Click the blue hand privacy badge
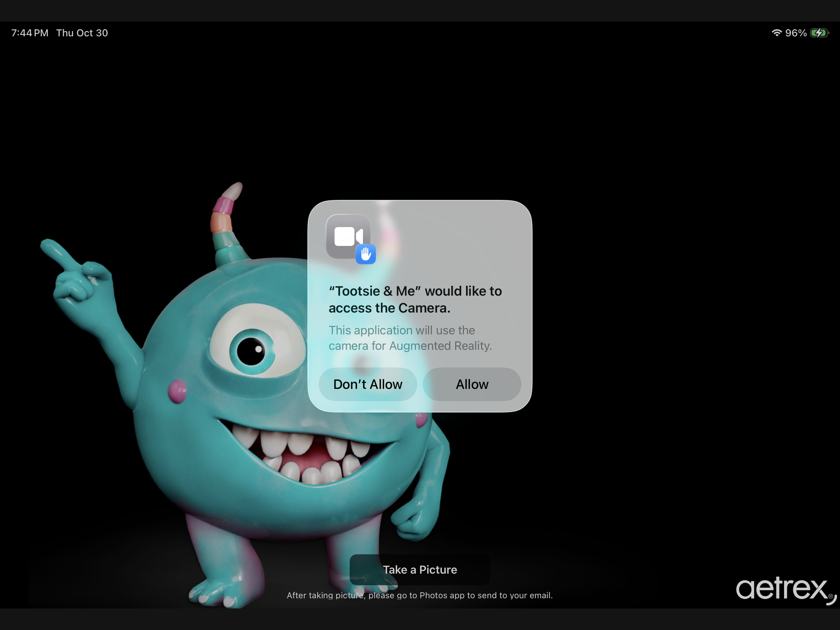Viewport: 840px width, 630px height. (366, 254)
